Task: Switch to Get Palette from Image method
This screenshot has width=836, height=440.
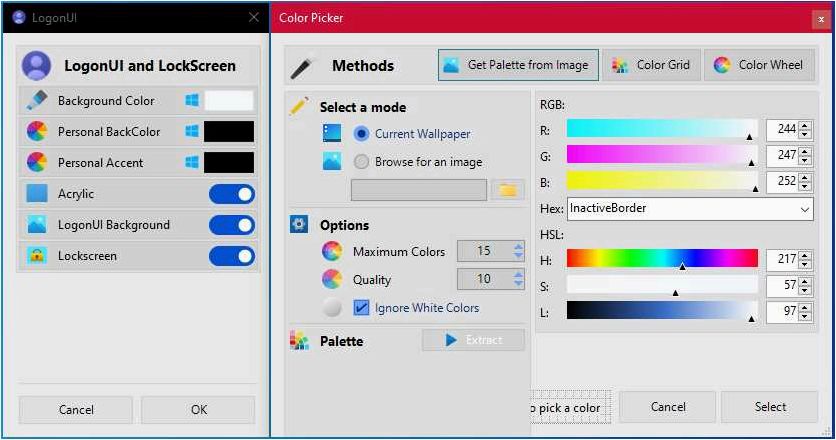Action: pos(518,65)
